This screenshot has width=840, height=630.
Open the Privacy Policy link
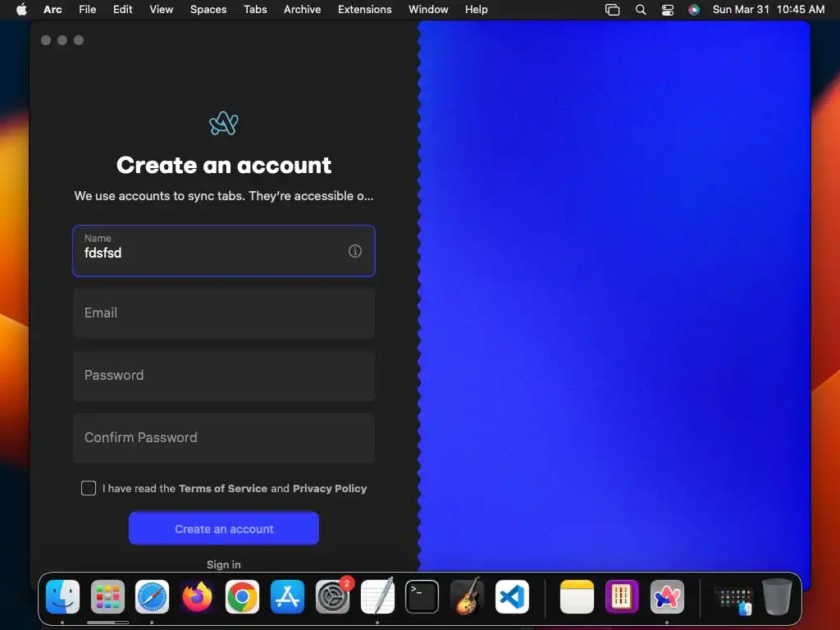pos(330,489)
